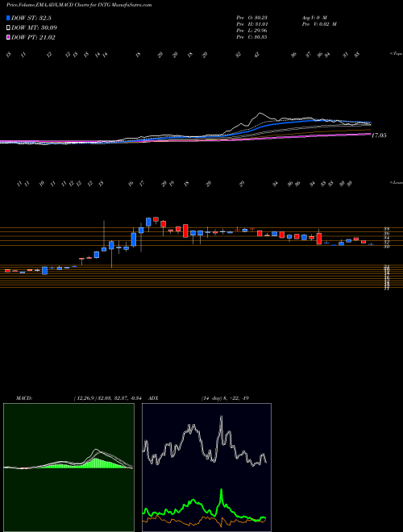Screen dimensions: 403x532
Task: Click the 'ADX' panel label
Action: (153, 398)
